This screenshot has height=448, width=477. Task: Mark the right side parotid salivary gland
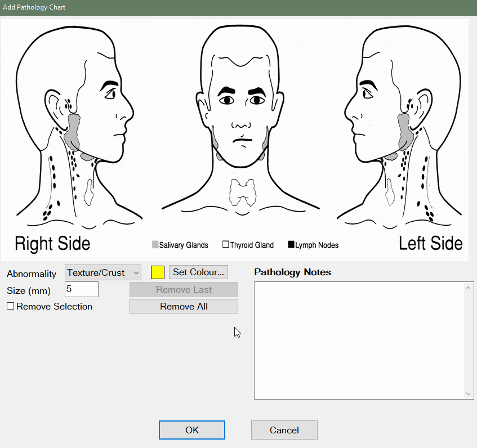73,132
